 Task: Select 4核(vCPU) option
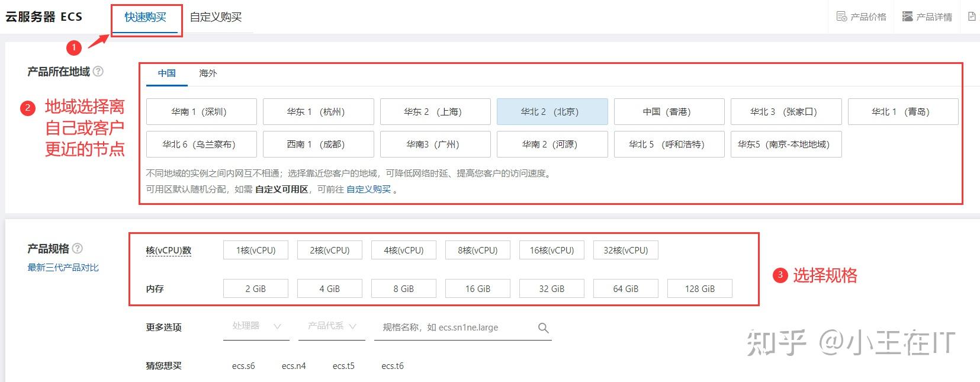pyautogui.click(x=404, y=250)
